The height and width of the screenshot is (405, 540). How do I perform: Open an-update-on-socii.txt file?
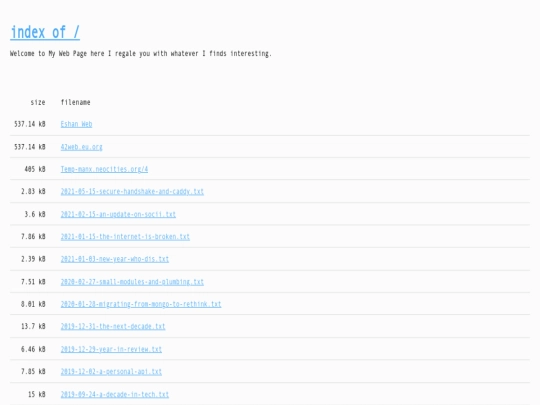point(118,214)
